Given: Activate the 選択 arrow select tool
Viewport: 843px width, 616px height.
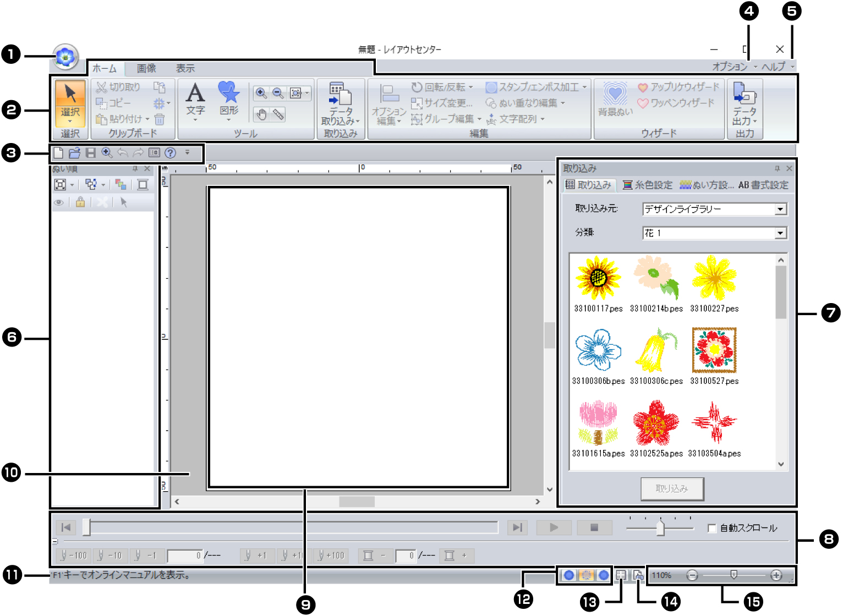Looking at the screenshot, I should (70, 103).
